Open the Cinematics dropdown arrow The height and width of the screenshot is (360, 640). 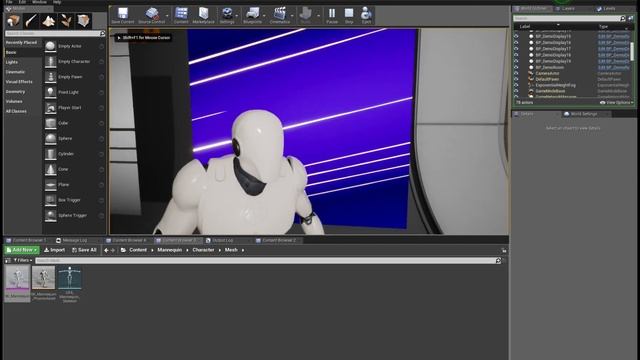(x=292, y=16)
